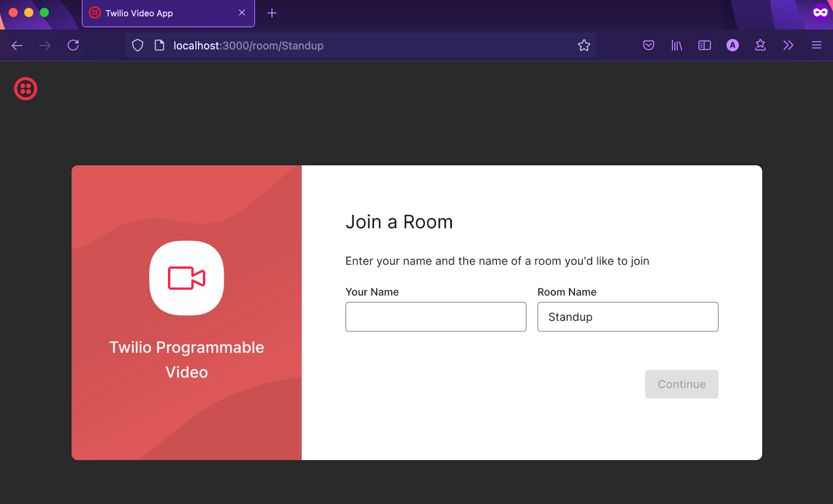This screenshot has height=504, width=833.
Task: Click the 'Enter your name and the name' instruction text
Action: 497,261
